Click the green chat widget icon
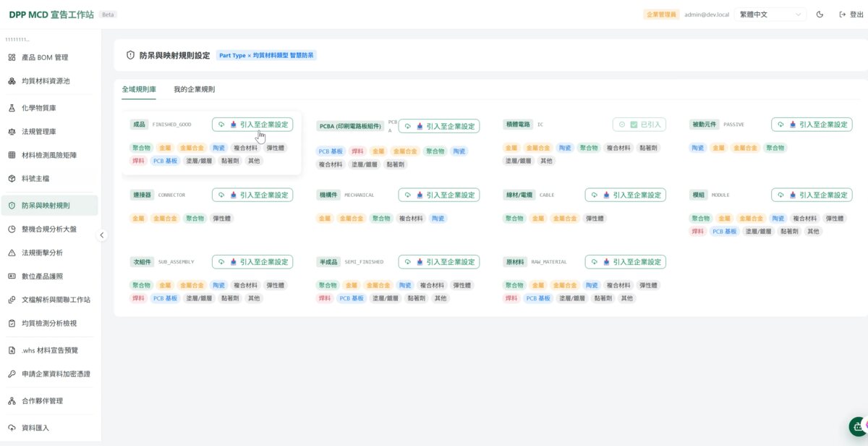Screen dimensions: 868x446 tap(859, 426)
